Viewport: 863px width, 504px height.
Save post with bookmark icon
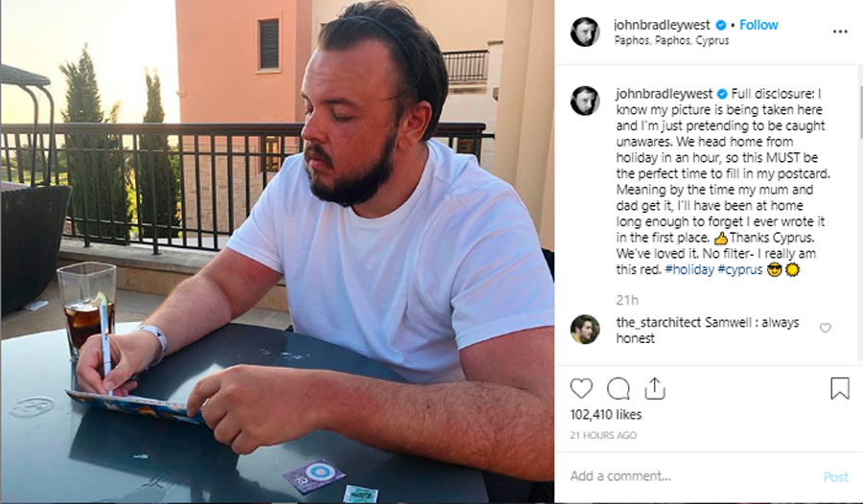(x=840, y=388)
